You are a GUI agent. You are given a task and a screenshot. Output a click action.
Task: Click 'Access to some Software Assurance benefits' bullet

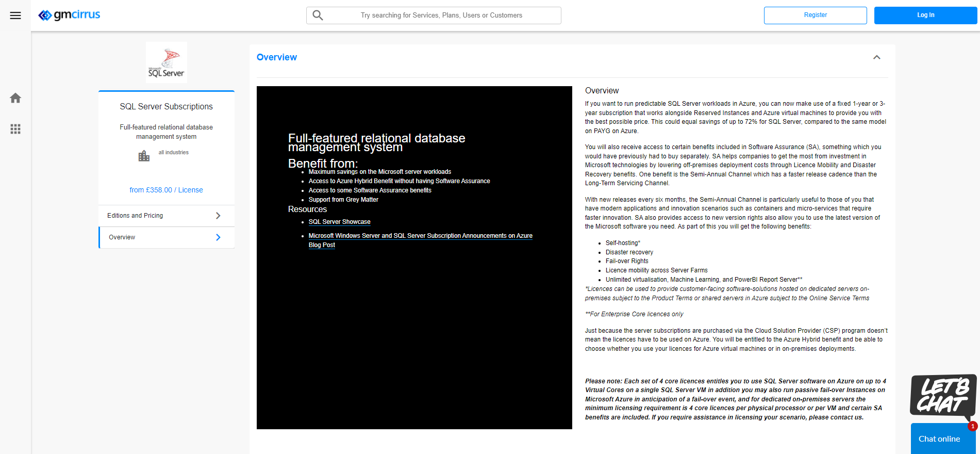coord(370,190)
